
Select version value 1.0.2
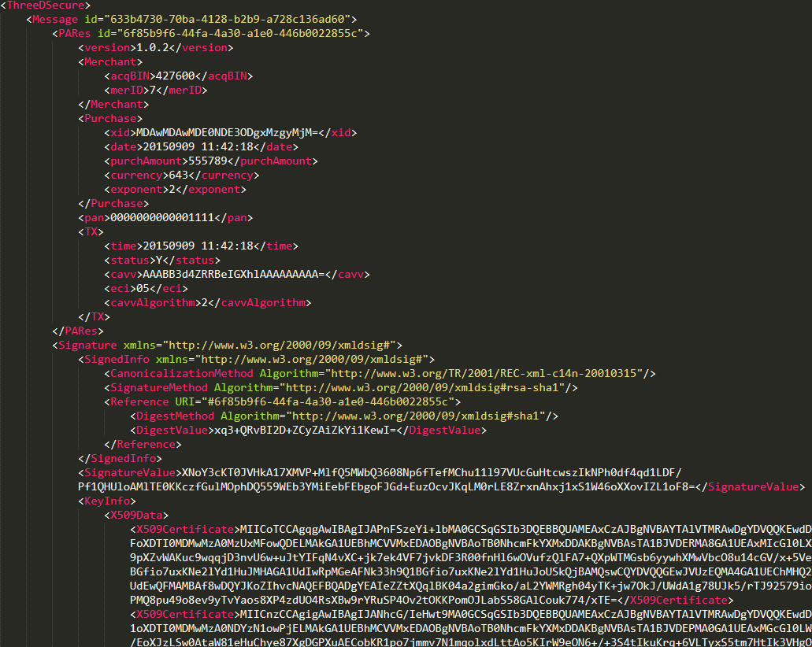click(x=153, y=47)
